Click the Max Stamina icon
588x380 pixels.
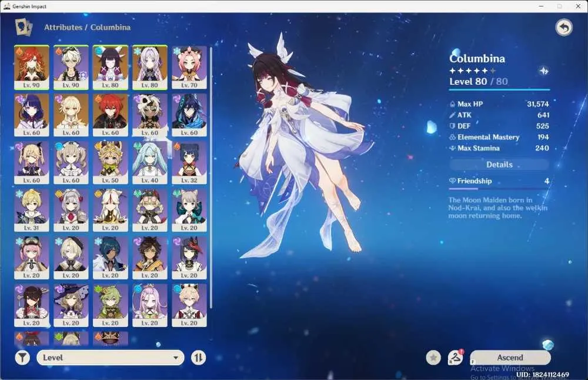point(452,148)
